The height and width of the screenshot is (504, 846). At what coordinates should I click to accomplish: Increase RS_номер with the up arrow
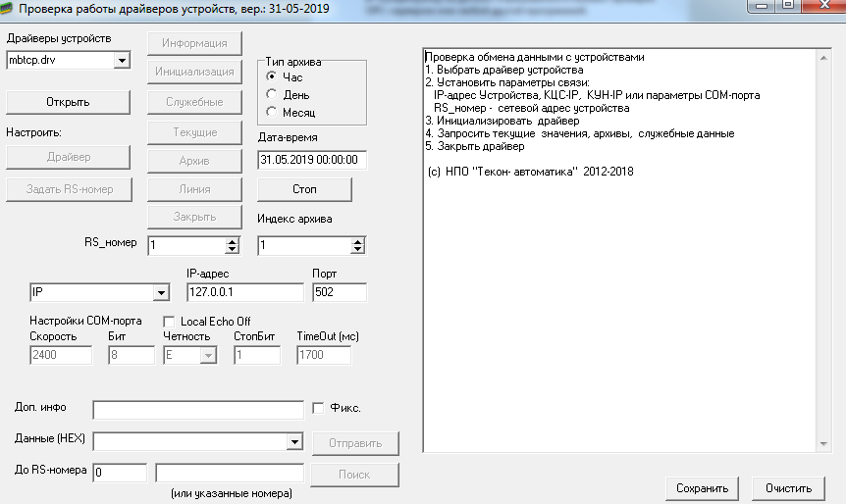pyautogui.click(x=232, y=241)
